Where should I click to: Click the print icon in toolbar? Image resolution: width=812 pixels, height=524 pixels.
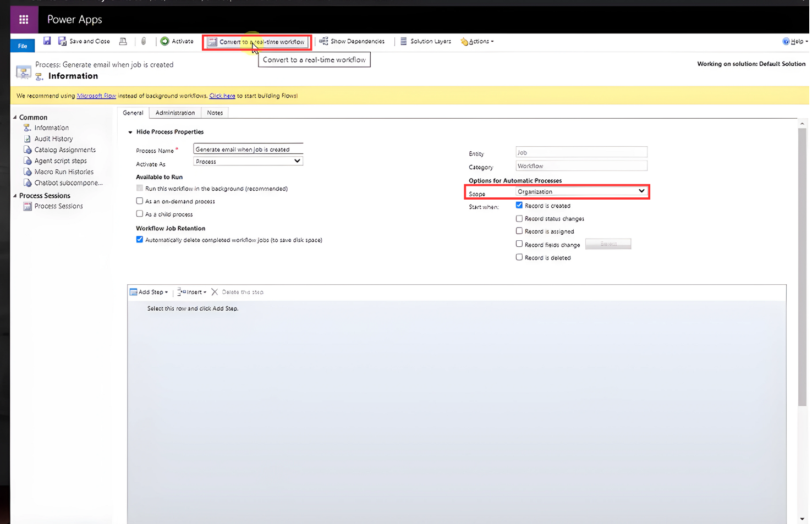(x=123, y=41)
